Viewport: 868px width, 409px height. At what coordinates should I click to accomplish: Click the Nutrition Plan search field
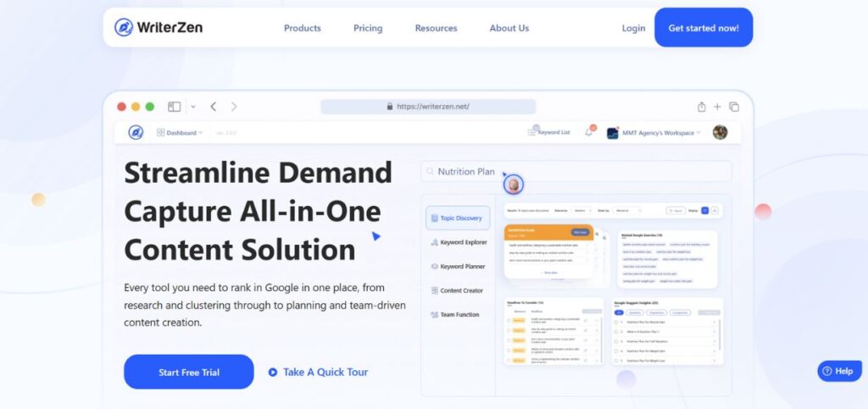(576, 171)
